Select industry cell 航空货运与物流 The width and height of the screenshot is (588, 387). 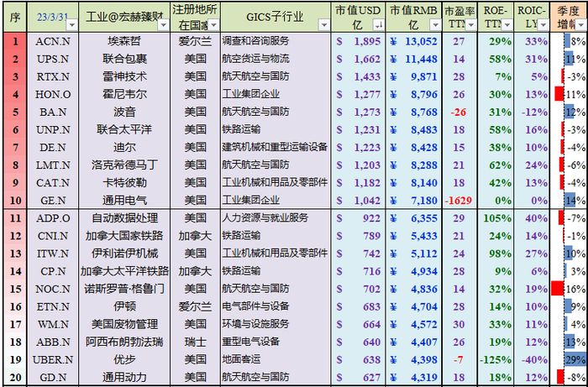(276, 59)
